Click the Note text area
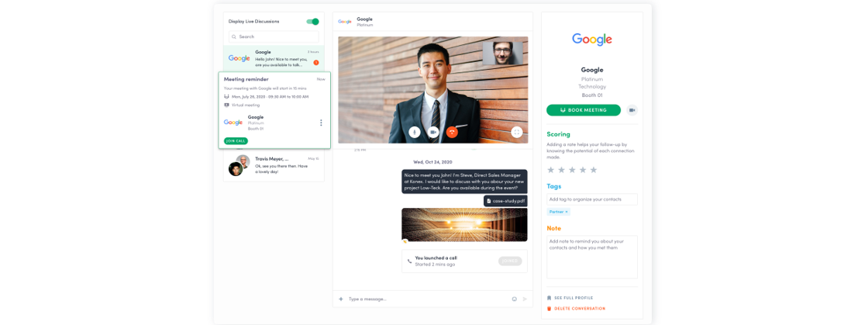The height and width of the screenshot is (325, 868). (x=592, y=257)
